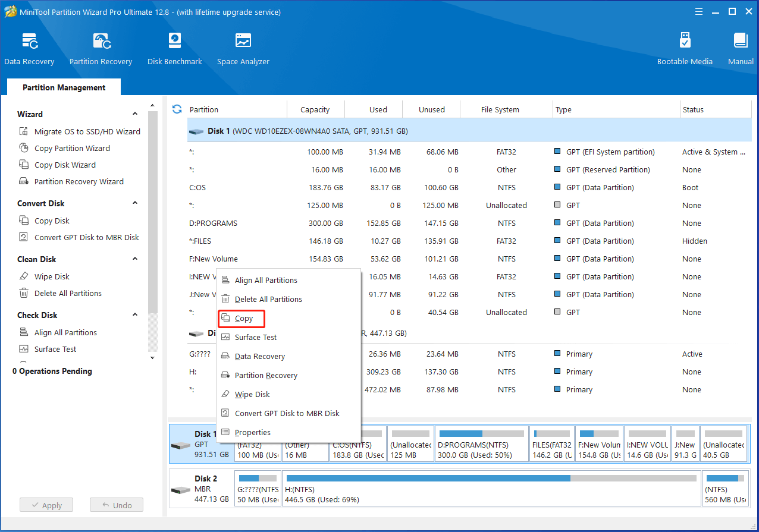Image resolution: width=759 pixels, height=532 pixels.
Task: Click Convert GPT Disk to MBR Disk in the context menu
Action: tap(287, 414)
